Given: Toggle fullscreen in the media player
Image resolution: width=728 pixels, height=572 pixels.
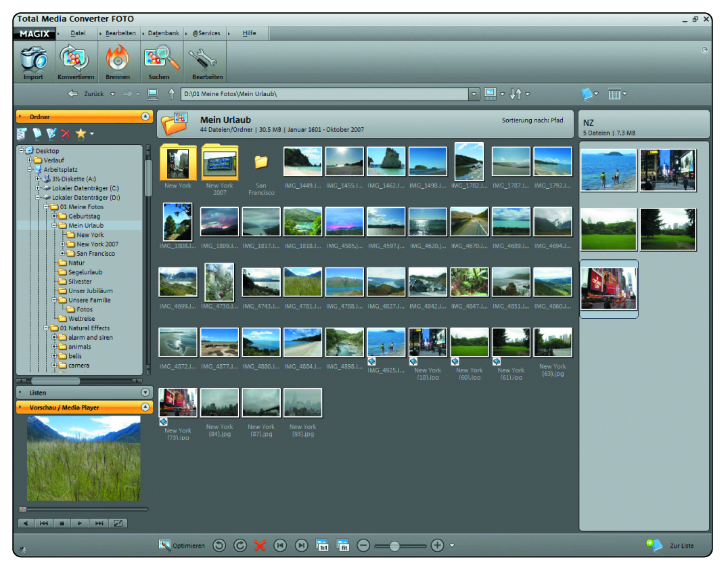Looking at the screenshot, I should pos(118,523).
